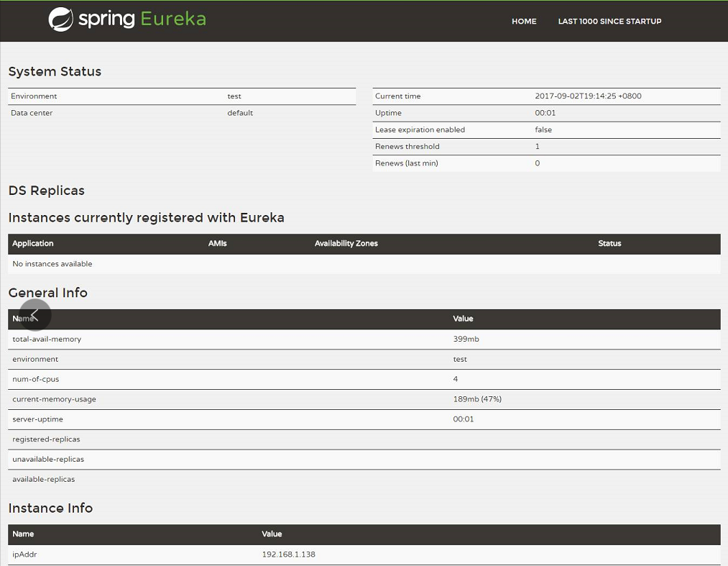This screenshot has height=566, width=728.
Task: Select the 'false' lease expiration value
Action: (543, 129)
